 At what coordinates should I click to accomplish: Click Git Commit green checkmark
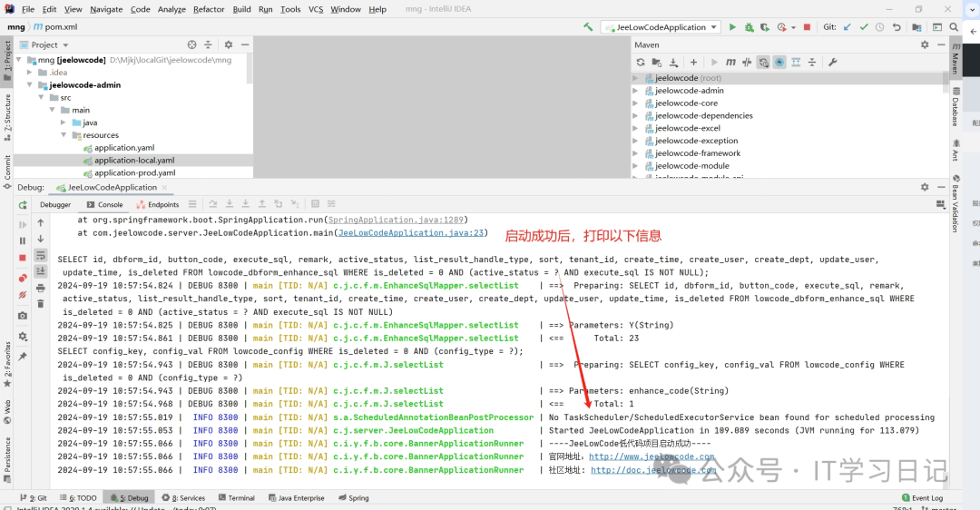coord(864,27)
